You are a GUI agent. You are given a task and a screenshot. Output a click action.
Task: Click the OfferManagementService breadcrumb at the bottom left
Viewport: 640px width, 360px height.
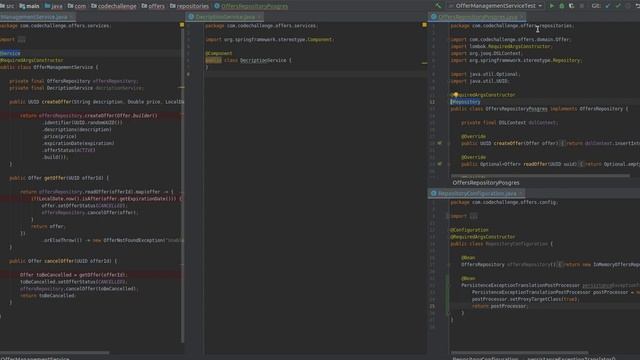click(x=35, y=358)
